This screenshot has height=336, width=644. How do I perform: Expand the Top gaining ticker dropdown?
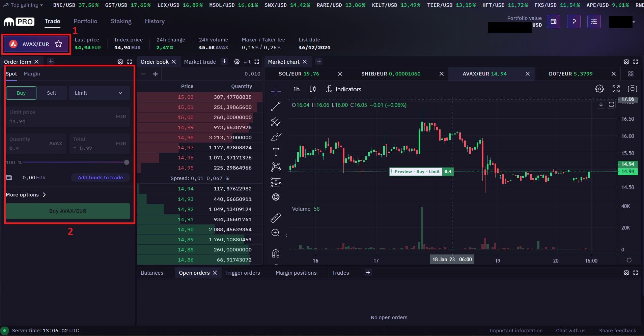point(23,5)
